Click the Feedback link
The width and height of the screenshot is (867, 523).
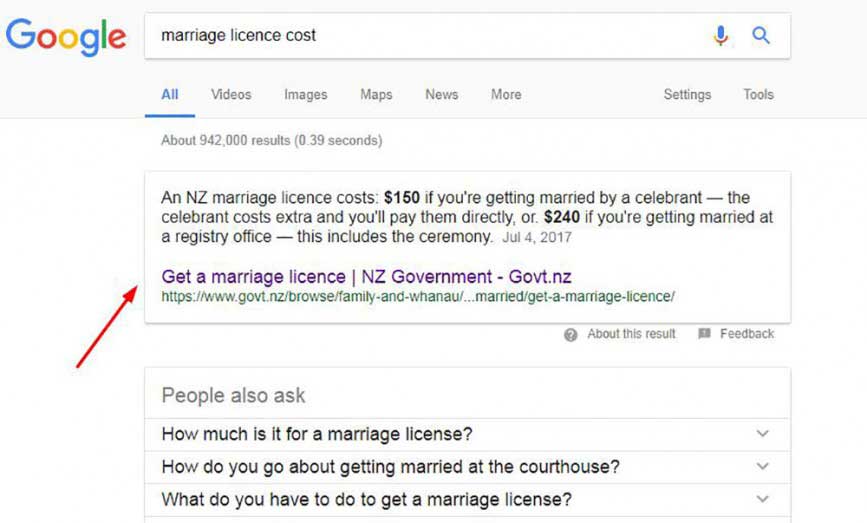[746, 334]
